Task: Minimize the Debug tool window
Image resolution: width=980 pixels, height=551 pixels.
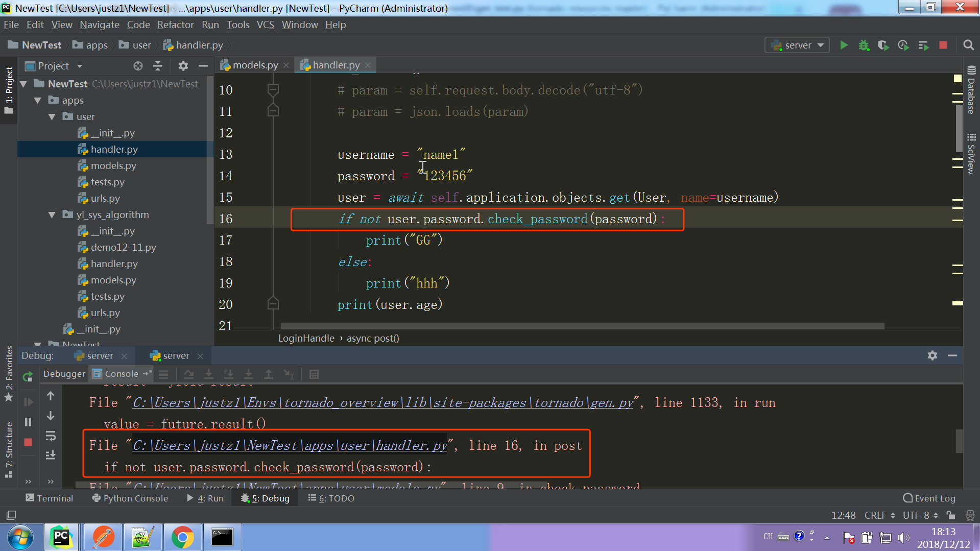Action: click(952, 355)
